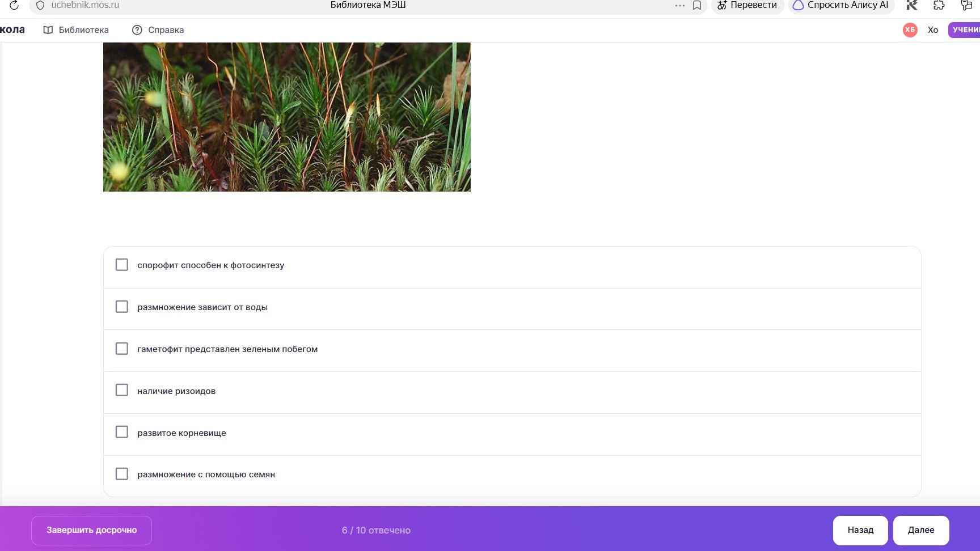Go back with the Назад button

click(x=860, y=530)
